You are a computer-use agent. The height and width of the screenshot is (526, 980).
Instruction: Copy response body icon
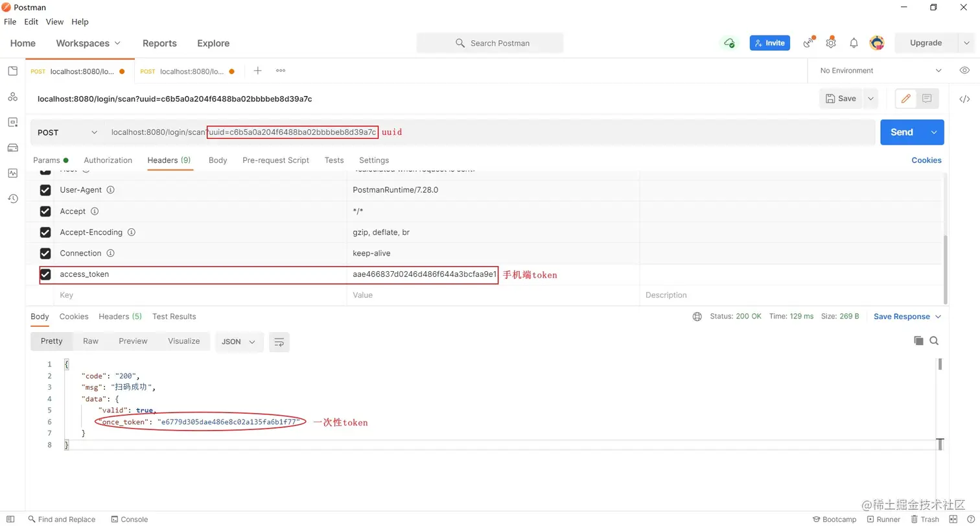(x=918, y=341)
